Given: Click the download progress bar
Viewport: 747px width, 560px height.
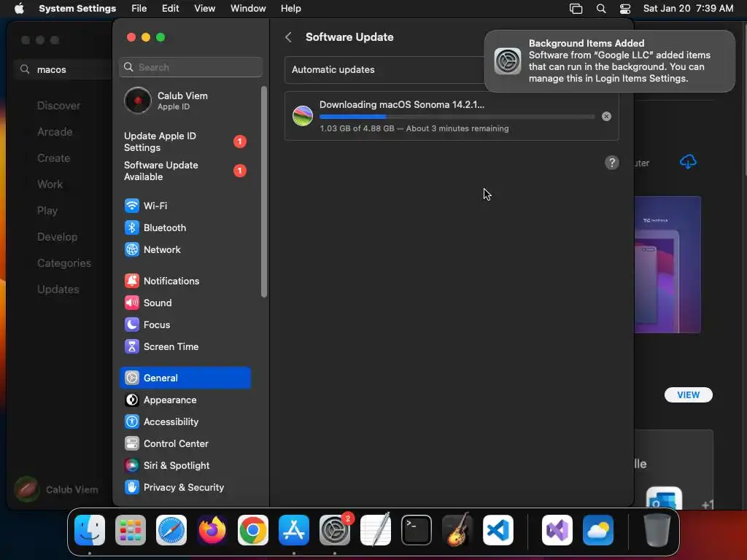Looking at the screenshot, I should coord(457,116).
